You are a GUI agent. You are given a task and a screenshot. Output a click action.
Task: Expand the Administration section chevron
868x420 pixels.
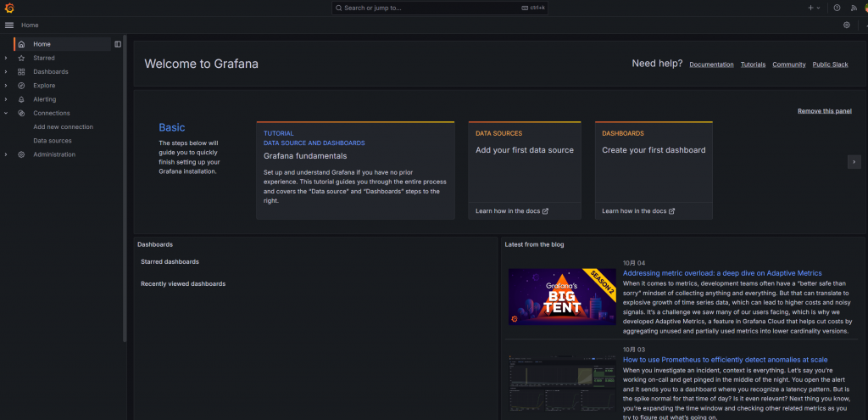6,154
